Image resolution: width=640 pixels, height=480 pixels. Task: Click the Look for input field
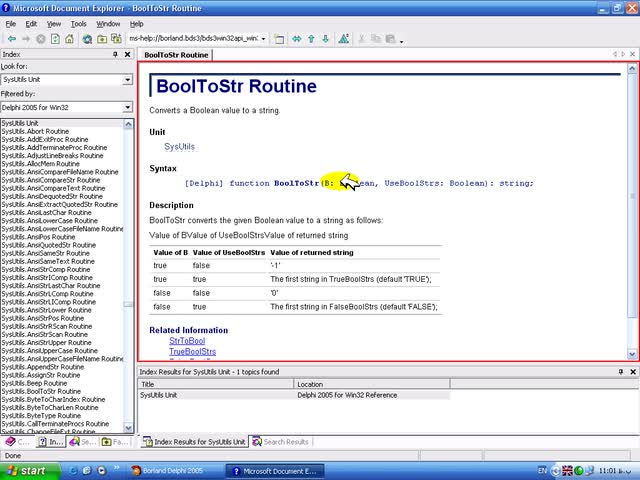click(62, 80)
